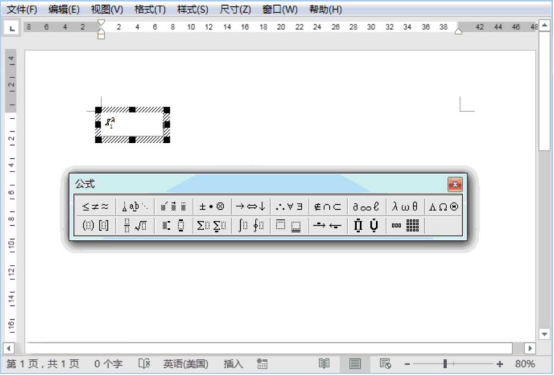Open the set theory symbols palette (∉∩⊂)
Viewport: 554px width, 375px height.
tap(328, 206)
